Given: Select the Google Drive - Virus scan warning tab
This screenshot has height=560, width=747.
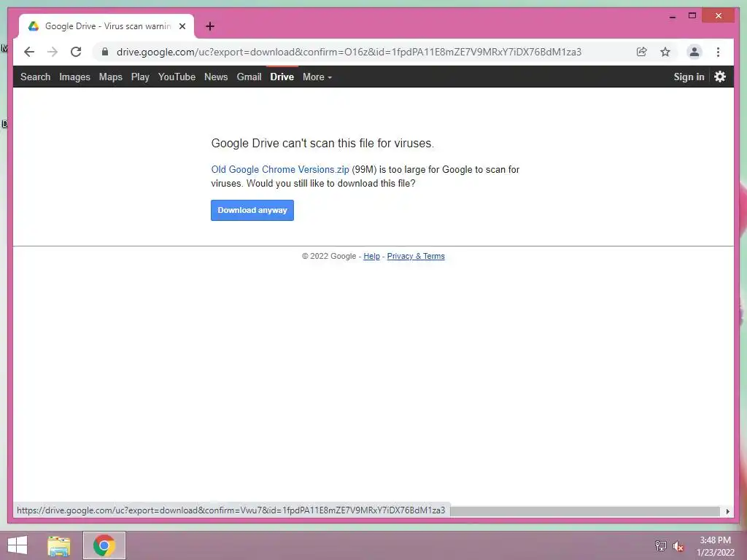Looking at the screenshot, I should coord(107,26).
